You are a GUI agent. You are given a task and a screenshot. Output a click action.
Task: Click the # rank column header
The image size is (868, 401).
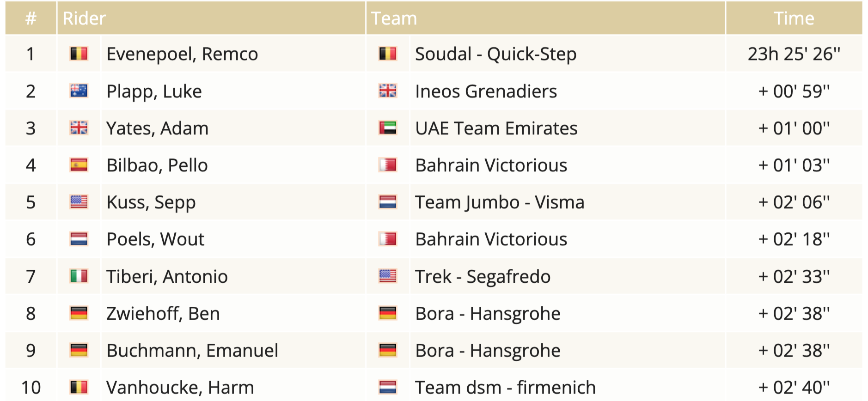[x=31, y=18]
